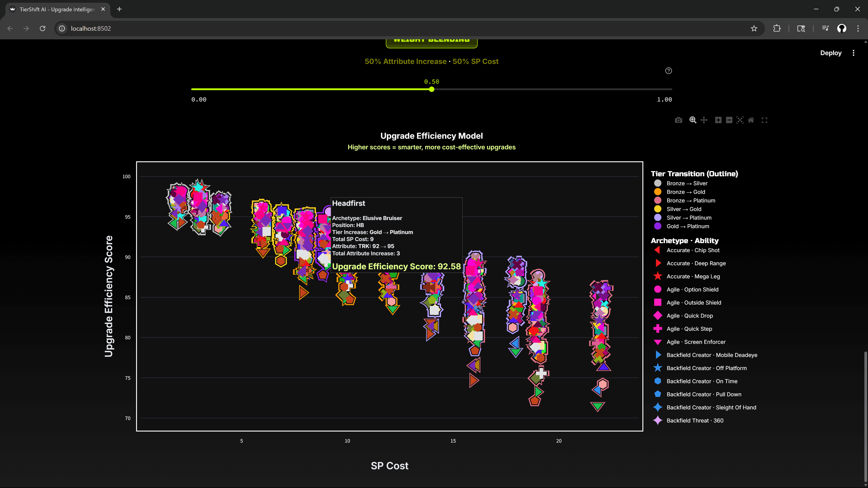Click the Zoom out minus icon
The image size is (868, 488).
(x=729, y=120)
